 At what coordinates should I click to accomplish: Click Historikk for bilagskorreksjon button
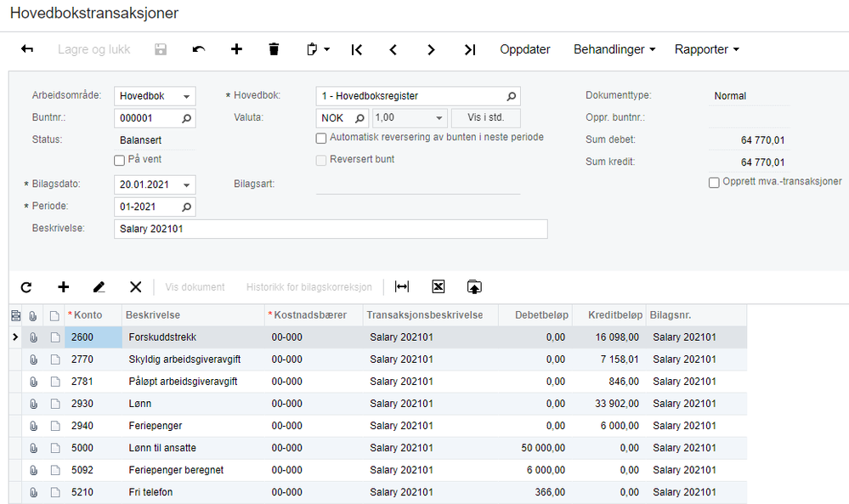[x=309, y=287]
